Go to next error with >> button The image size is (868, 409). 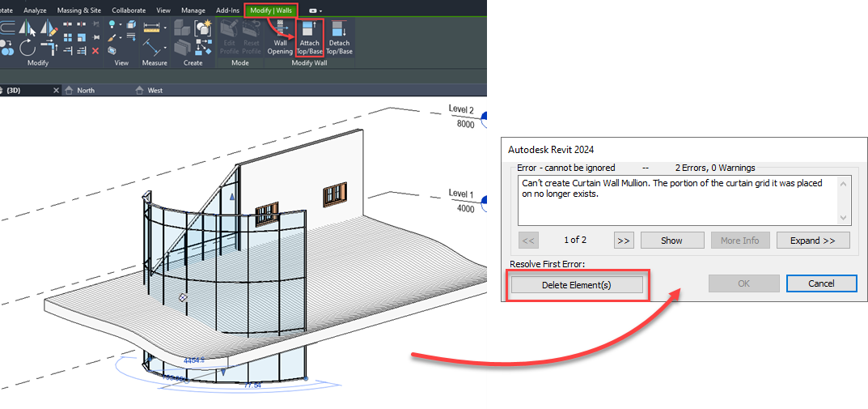pos(624,240)
